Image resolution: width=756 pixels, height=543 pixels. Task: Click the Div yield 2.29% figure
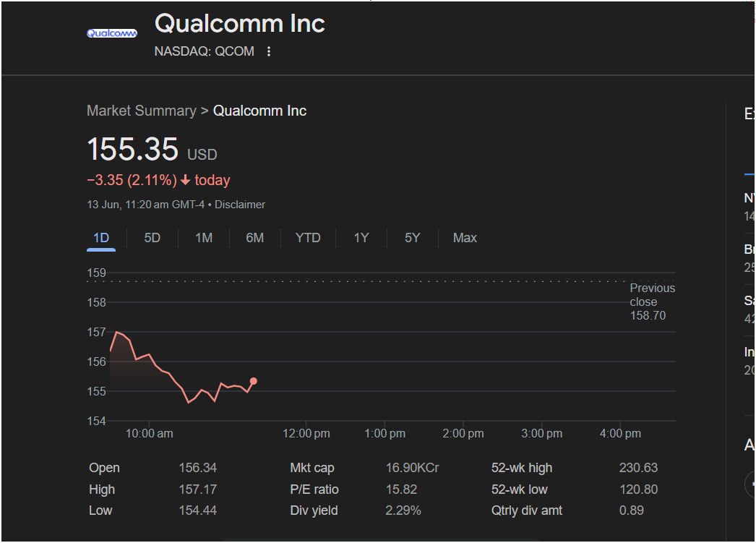pyautogui.click(x=403, y=510)
